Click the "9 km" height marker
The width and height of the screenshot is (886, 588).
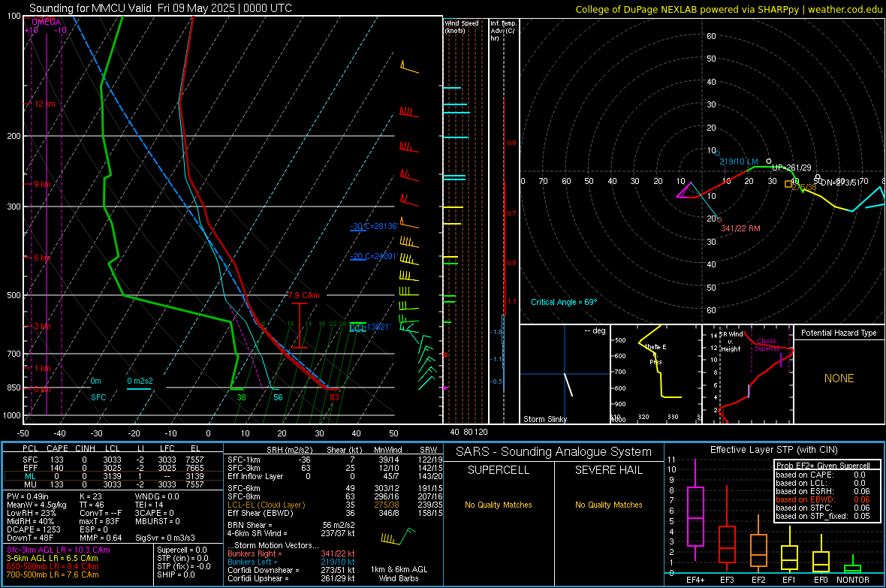(42, 184)
